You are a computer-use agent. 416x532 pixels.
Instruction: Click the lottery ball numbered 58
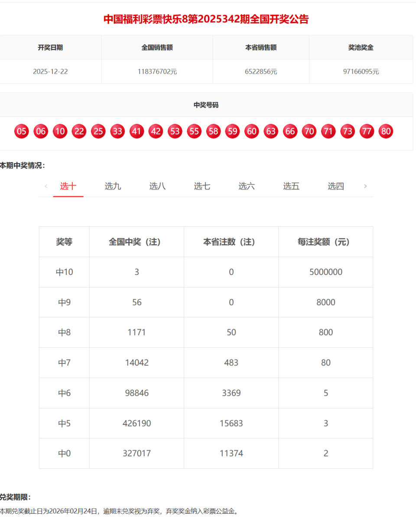(213, 131)
